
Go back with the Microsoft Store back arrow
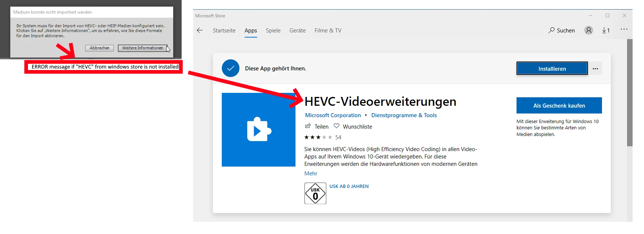(200, 31)
